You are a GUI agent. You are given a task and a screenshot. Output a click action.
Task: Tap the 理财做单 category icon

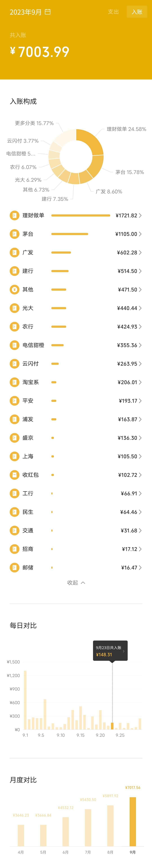point(14,215)
